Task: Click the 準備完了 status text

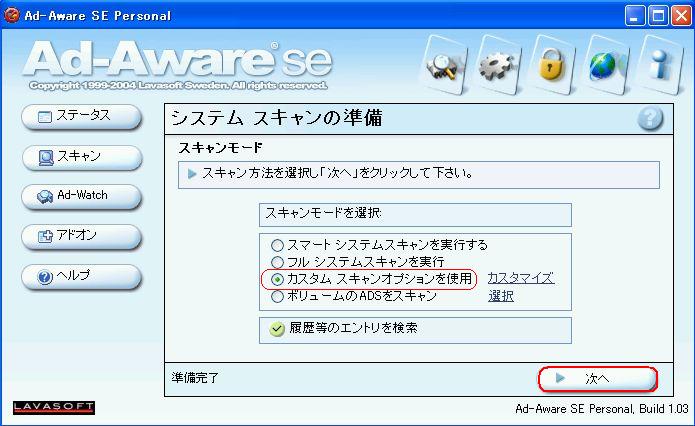Action: [x=195, y=378]
